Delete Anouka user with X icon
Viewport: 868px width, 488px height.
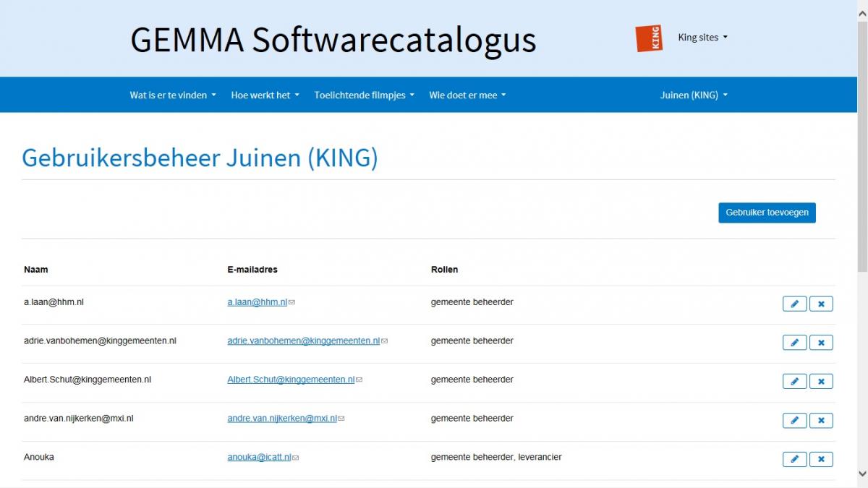(x=821, y=459)
